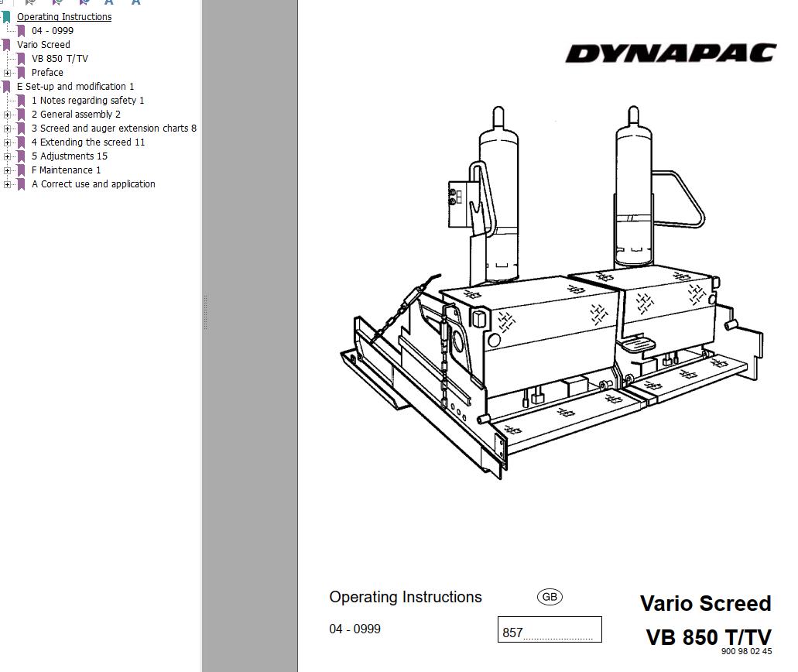
Task: Click the 'Vario Screed' title on page
Action: pyautogui.click(x=705, y=603)
